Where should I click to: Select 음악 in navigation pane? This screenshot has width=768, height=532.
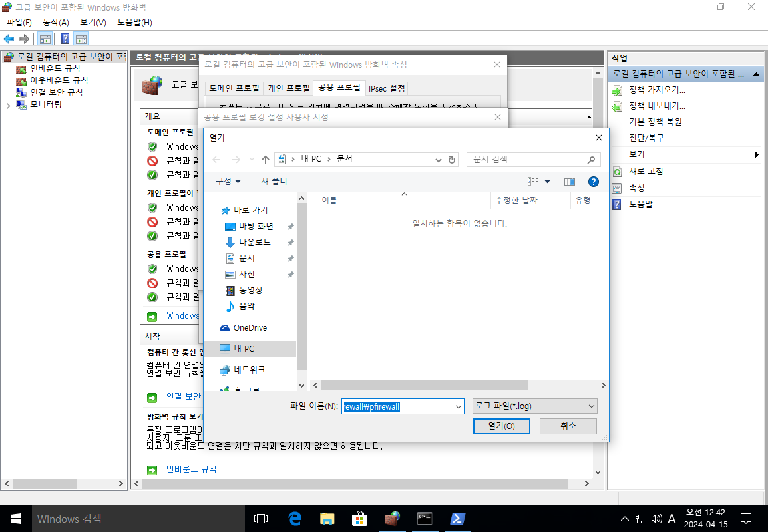click(x=246, y=306)
